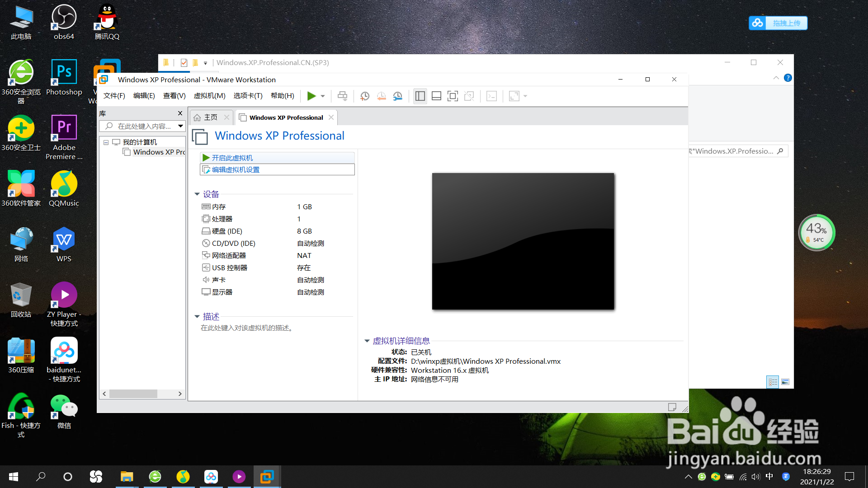868x488 pixels.
Task: Click the Explorer help question mark icon
Action: pos(788,78)
